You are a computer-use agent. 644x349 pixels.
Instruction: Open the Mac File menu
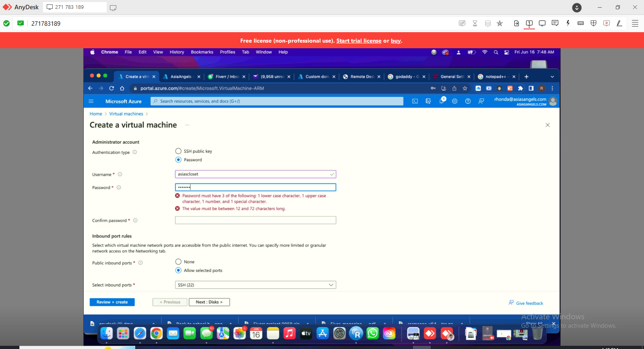click(128, 52)
